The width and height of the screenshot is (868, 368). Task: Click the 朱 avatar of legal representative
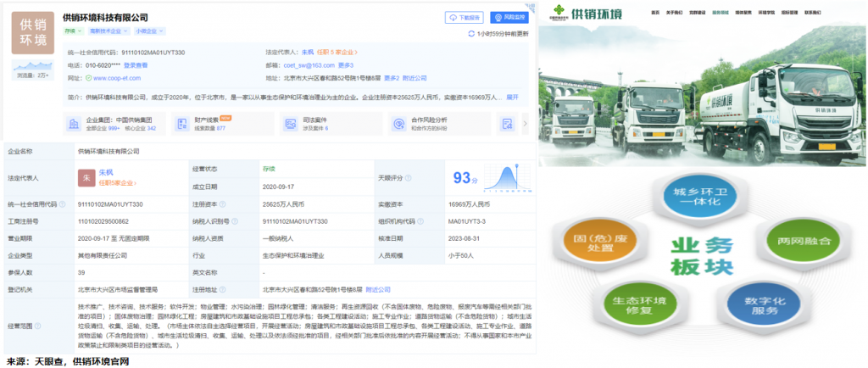coord(85,177)
